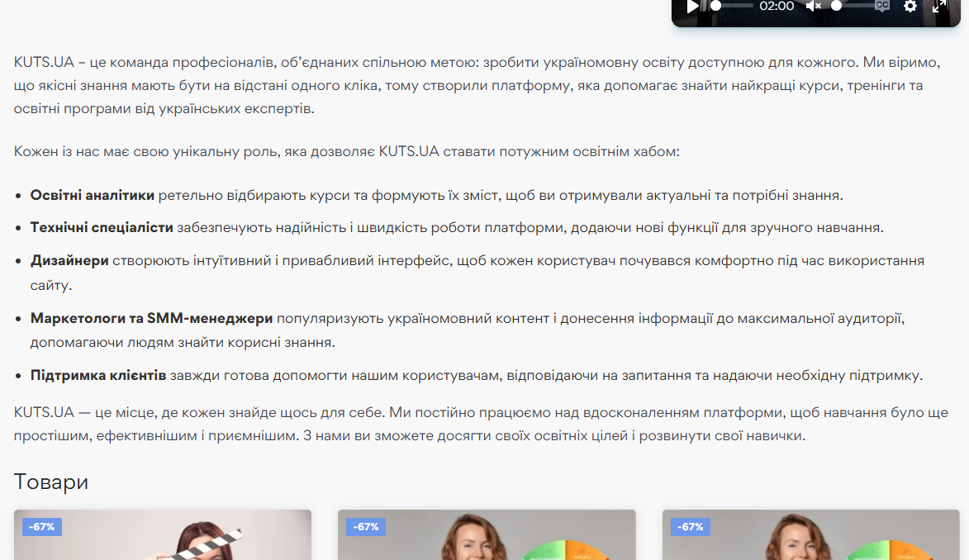Click the 02:00 video time display

tap(777, 7)
